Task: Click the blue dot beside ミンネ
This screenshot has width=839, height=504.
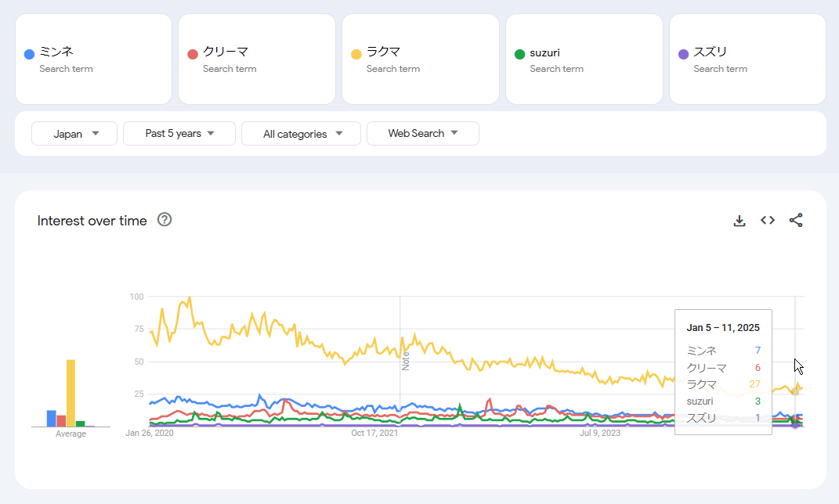Action: click(x=29, y=54)
